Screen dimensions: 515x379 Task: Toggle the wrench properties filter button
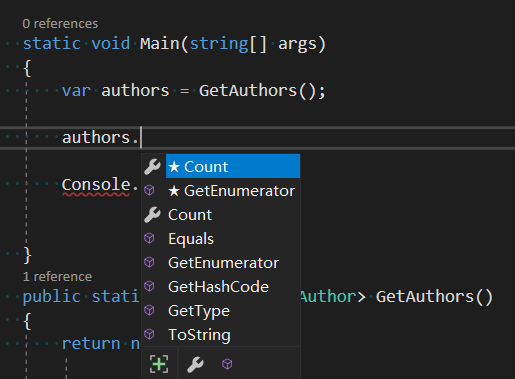point(195,364)
